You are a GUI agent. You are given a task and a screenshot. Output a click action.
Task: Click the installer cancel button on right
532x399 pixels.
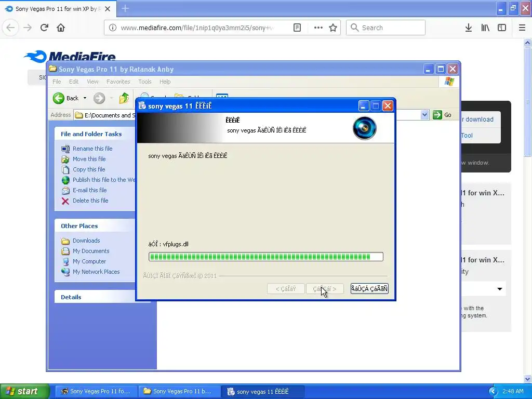click(x=369, y=289)
